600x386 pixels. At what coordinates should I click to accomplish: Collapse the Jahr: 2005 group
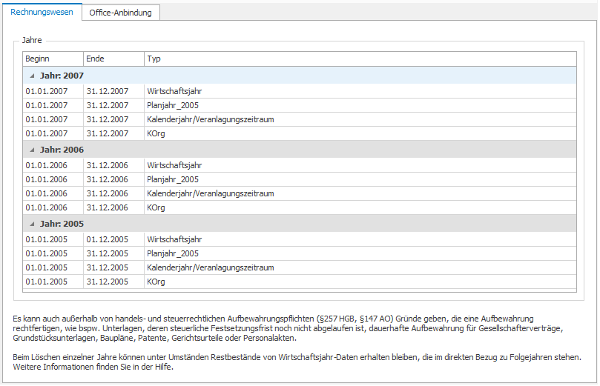[x=32, y=224]
